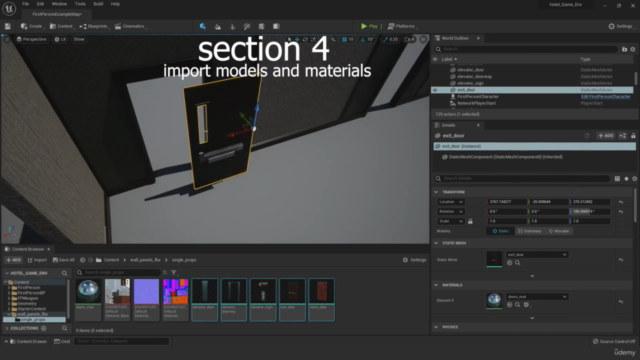Reset Location to default with the arrow icon
Image resolution: width=640 pixels, height=360 pixels.
point(621,202)
